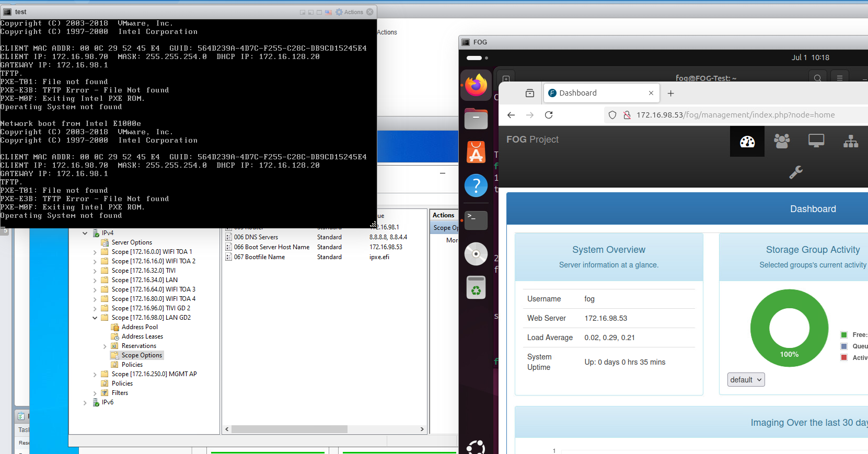
Task: Click Web Server value 172.16.98.53
Action: [606, 318]
